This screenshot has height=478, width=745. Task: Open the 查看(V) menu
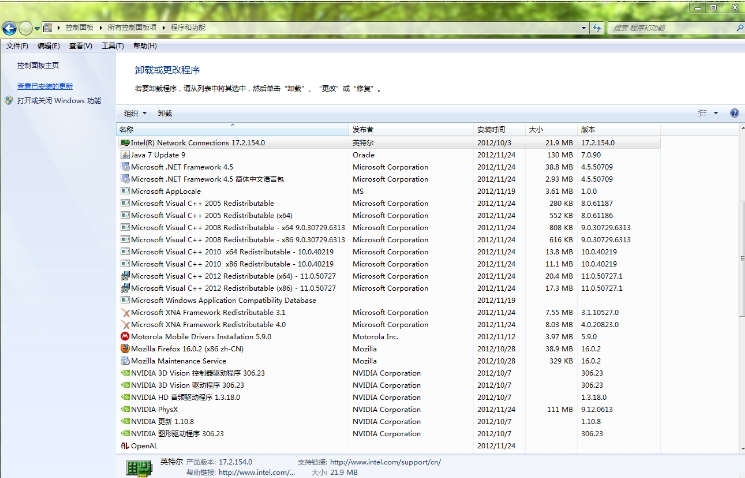click(x=80, y=46)
